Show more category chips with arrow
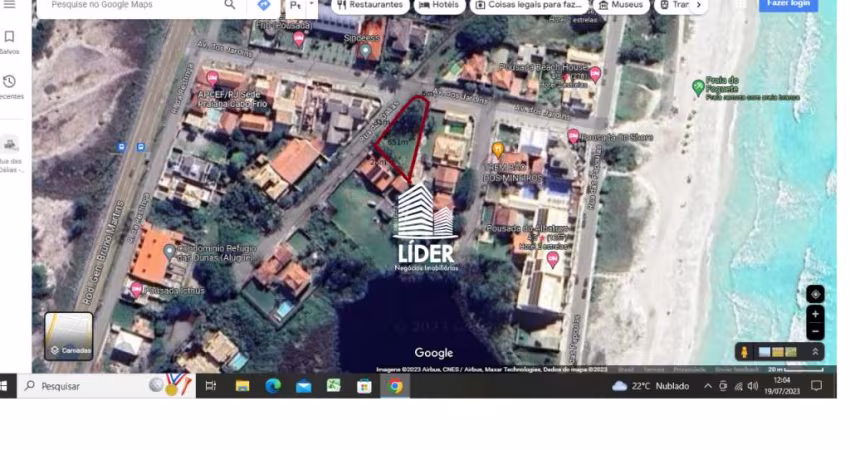Screen dimensions: 850x450 pyautogui.click(x=698, y=5)
